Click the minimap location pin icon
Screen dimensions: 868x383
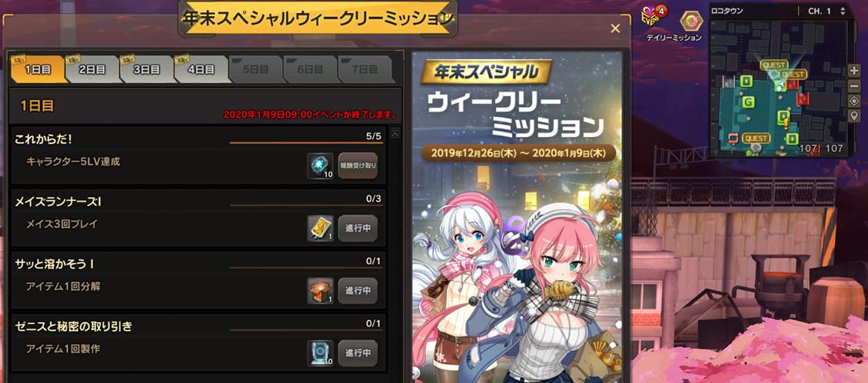(853, 115)
